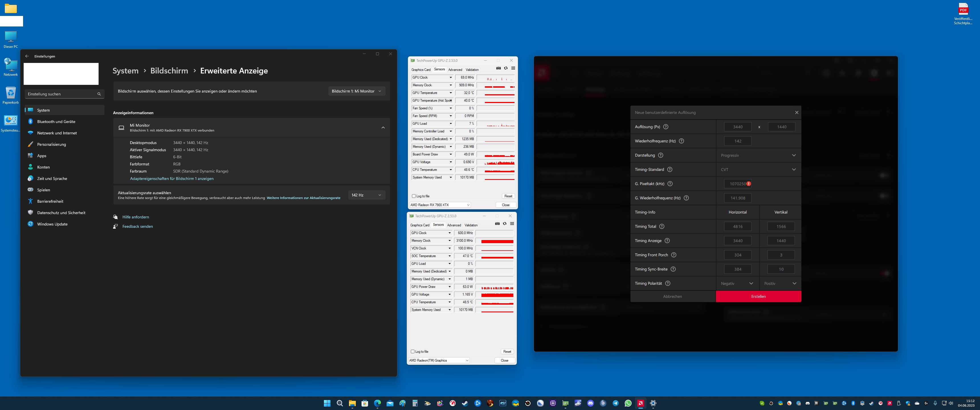
Task: Enable Log to file in the upper GPU-Z window
Action: pyautogui.click(x=414, y=196)
